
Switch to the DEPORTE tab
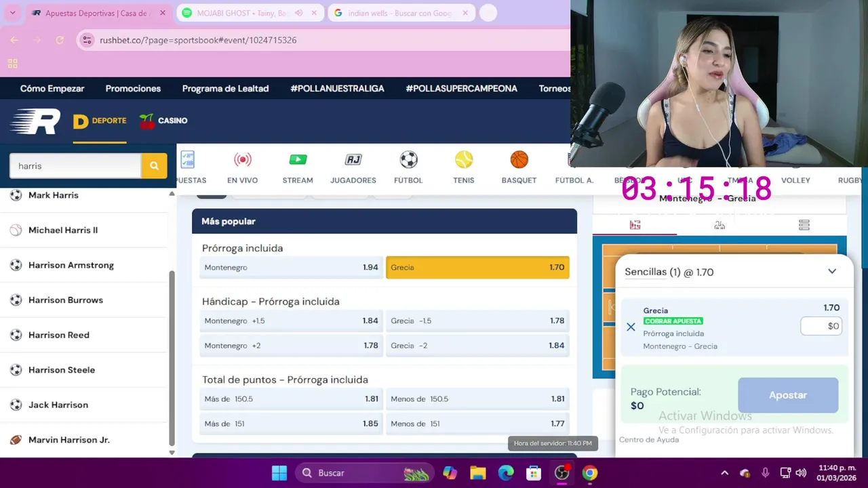pos(100,121)
